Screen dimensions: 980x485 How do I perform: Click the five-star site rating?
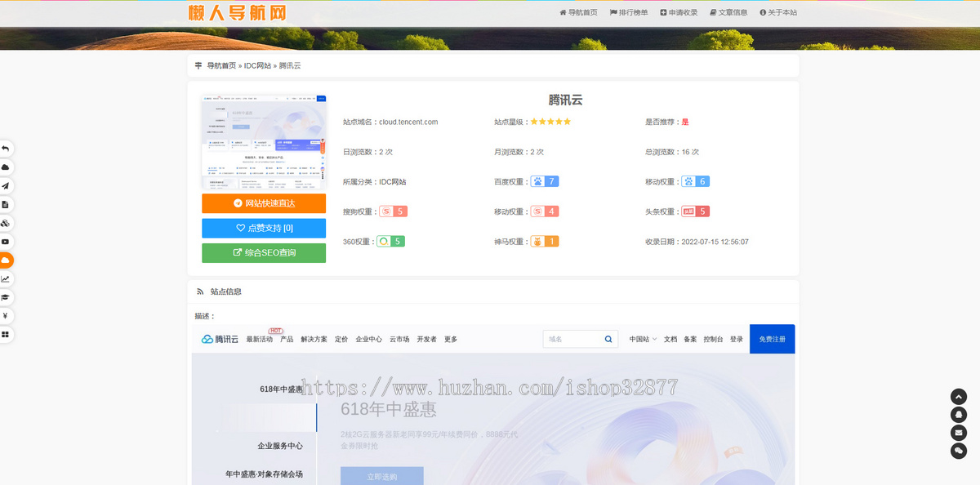coord(550,122)
